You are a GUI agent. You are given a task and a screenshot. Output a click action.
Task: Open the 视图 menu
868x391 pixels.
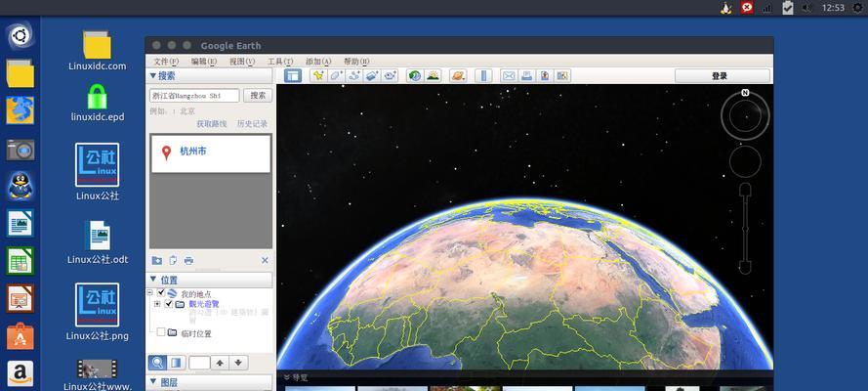click(242, 62)
